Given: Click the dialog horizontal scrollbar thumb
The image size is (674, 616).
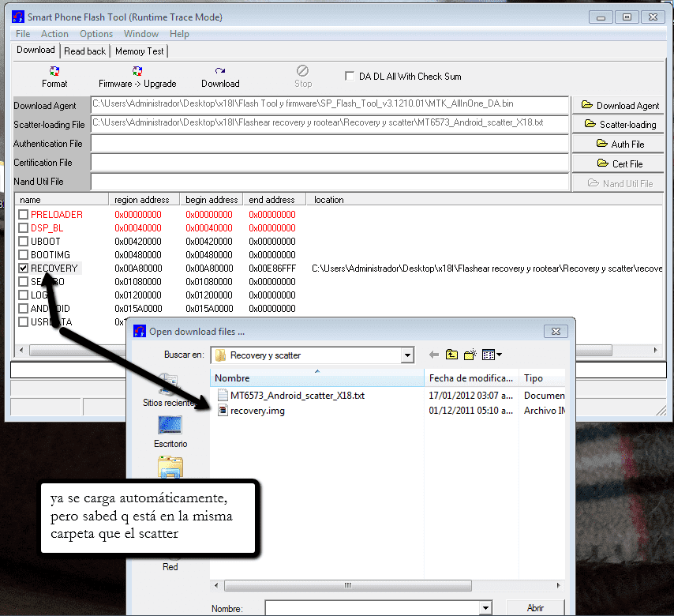Looking at the screenshot, I should (x=348, y=585).
